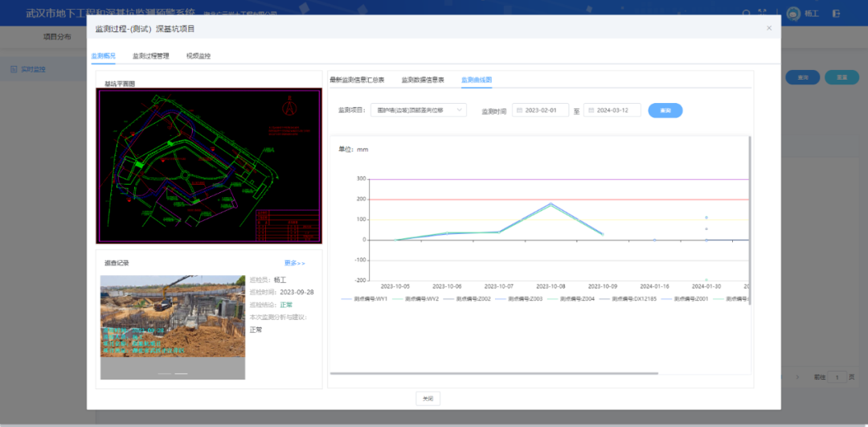Toggle the DX12185 legend series
This screenshot has height=427, width=868.
[x=629, y=298]
